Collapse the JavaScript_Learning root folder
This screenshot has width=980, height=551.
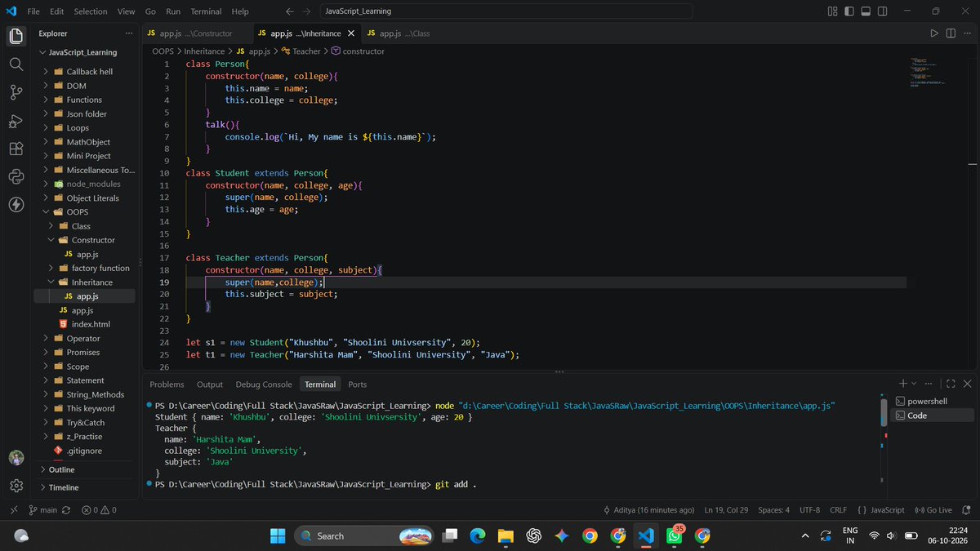click(85, 52)
